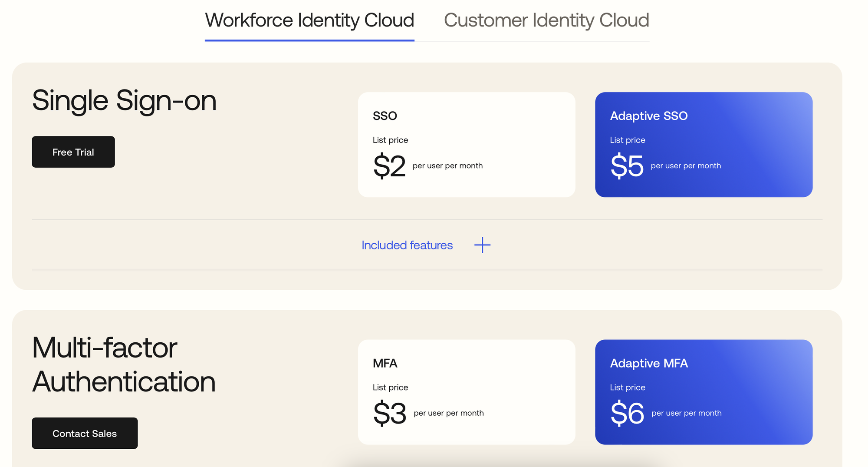
Task: Click the SSO card title
Action: (x=385, y=116)
